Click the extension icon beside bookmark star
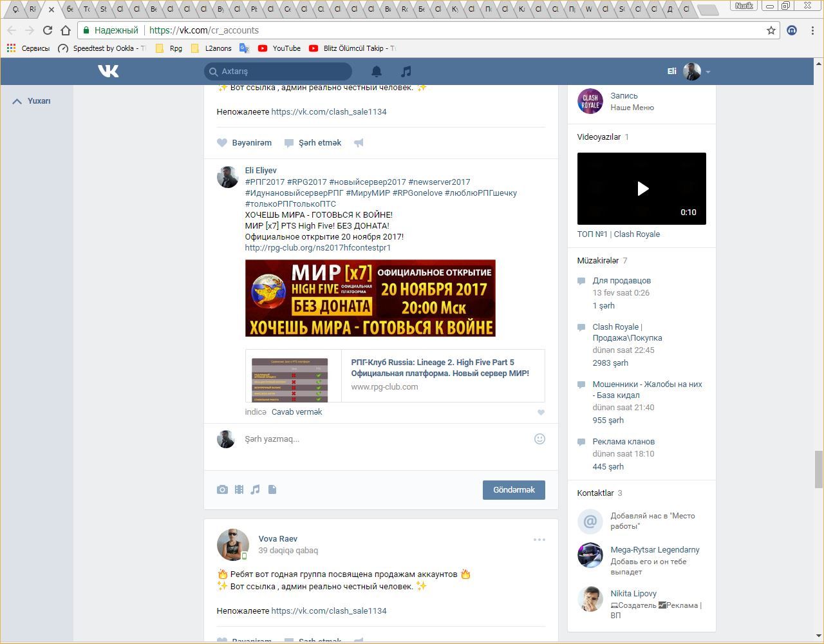Viewport: 824px width, 644px height. 792,30
